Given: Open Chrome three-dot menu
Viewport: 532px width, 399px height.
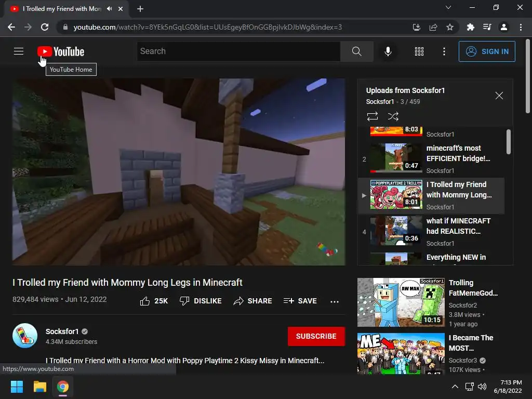Looking at the screenshot, I should pos(521,27).
